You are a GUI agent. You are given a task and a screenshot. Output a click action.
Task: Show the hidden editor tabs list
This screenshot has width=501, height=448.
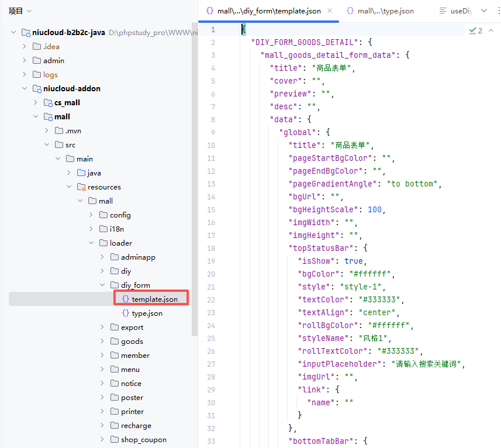pyautogui.click(x=484, y=11)
